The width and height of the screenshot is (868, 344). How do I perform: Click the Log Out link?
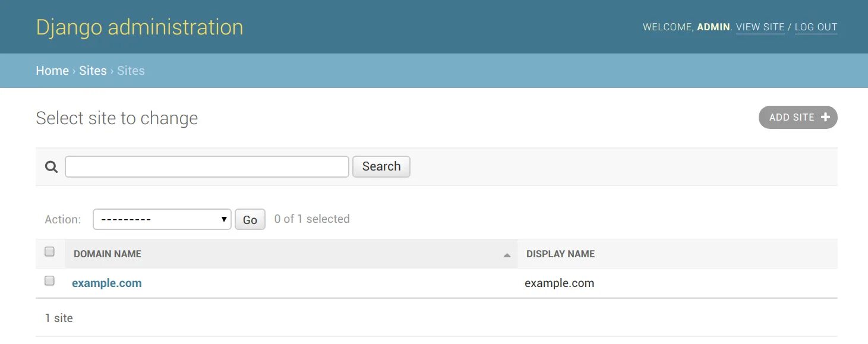pos(816,27)
